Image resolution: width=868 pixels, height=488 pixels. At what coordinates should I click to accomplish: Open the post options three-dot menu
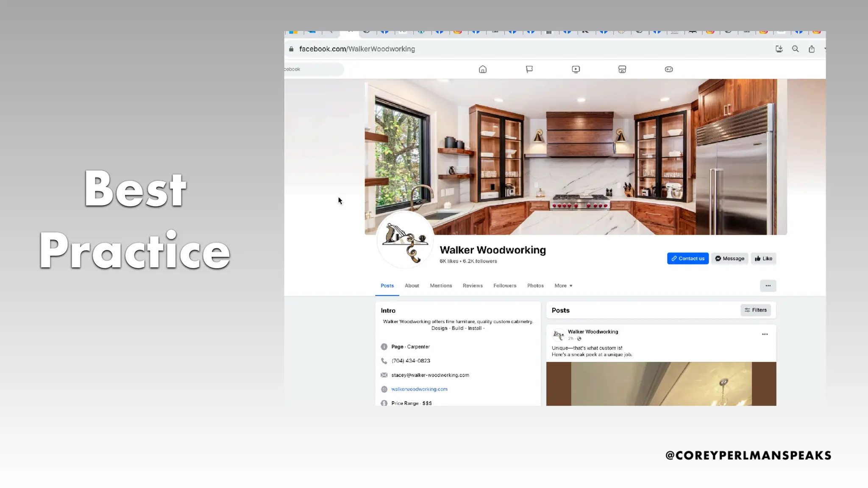coord(765,334)
